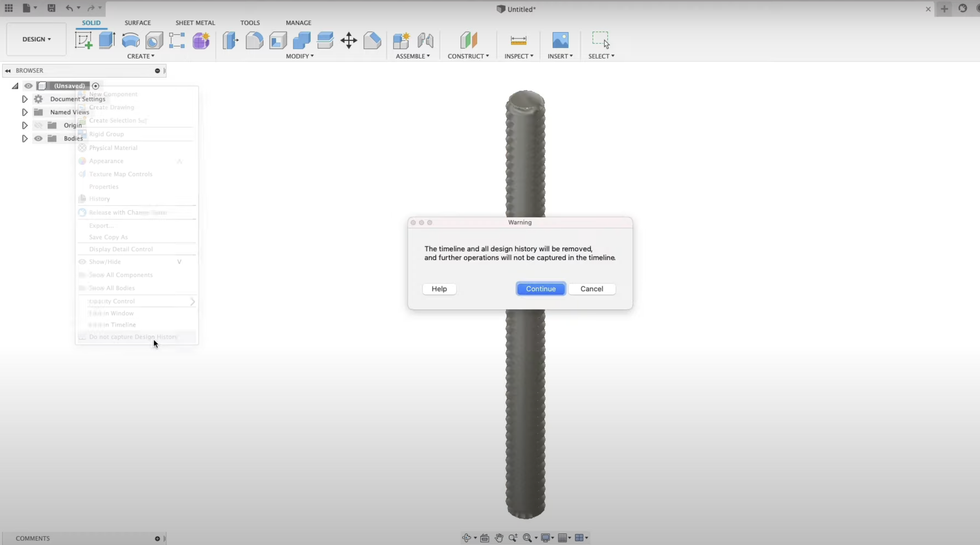The image size is (980, 545).
Task: Expand the Named Views node
Action: point(25,112)
